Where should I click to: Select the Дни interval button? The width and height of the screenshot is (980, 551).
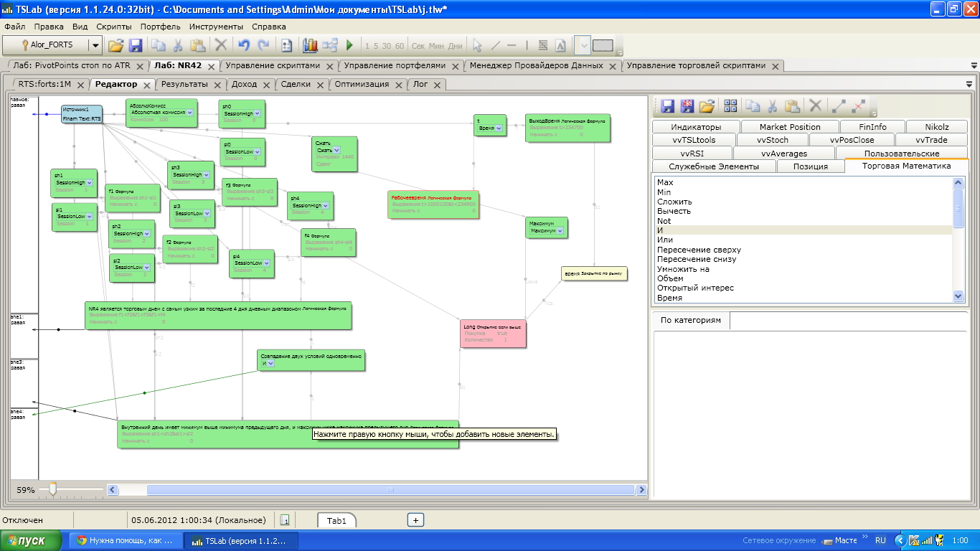(x=456, y=46)
